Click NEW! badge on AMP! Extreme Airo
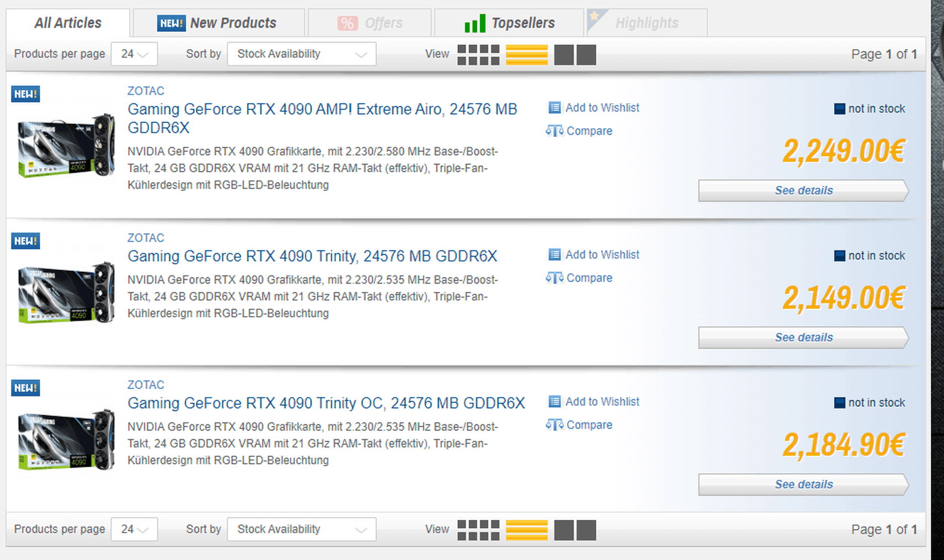Screen dimensions: 944x560 [25, 94]
